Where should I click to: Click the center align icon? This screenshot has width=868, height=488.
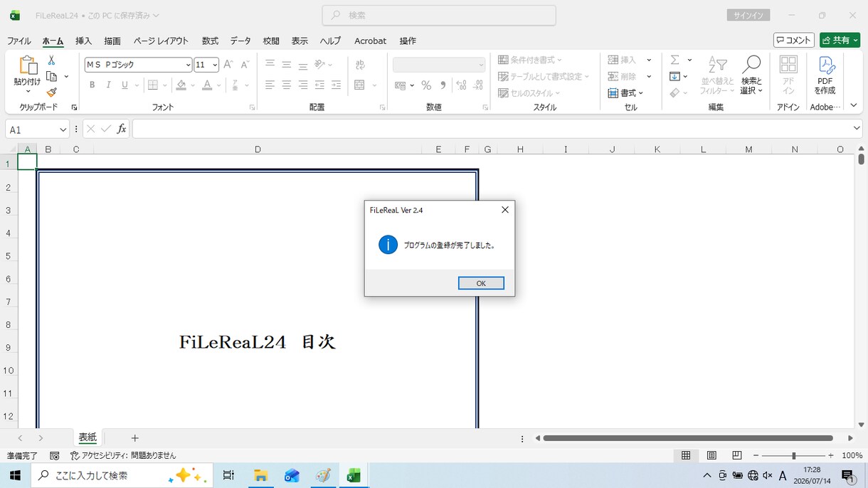point(286,85)
